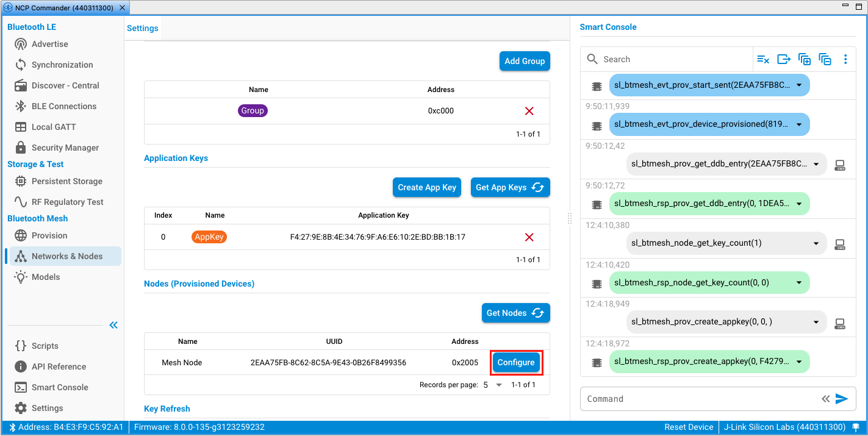The image size is (868, 436).
Task: Expand the sl_btmesh_evt_prov_start_sent event entry
Action: [x=799, y=85]
